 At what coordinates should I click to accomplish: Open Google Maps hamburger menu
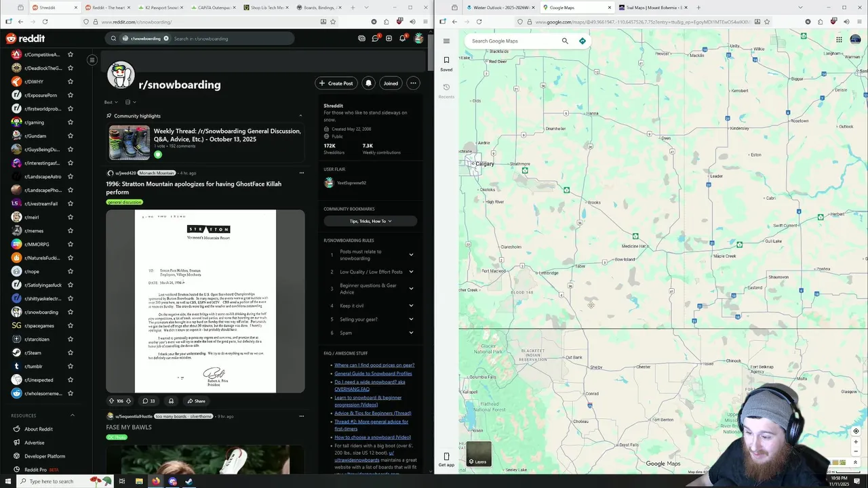446,41
